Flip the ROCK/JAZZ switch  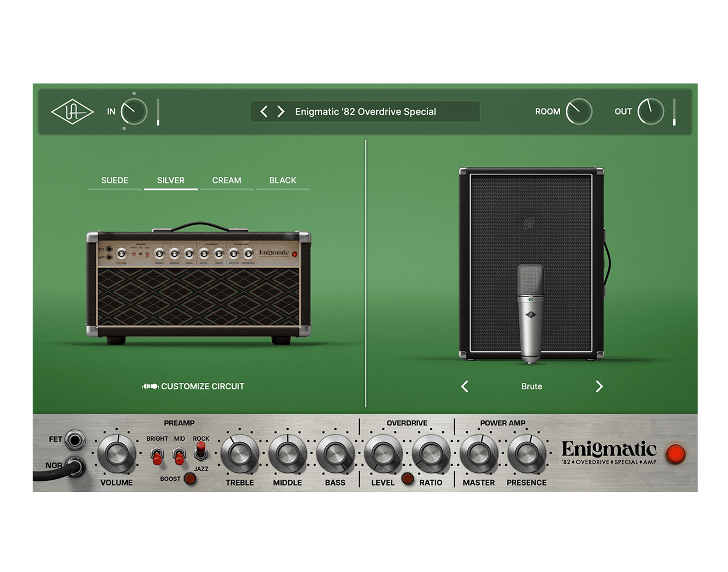tap(201, 451)
